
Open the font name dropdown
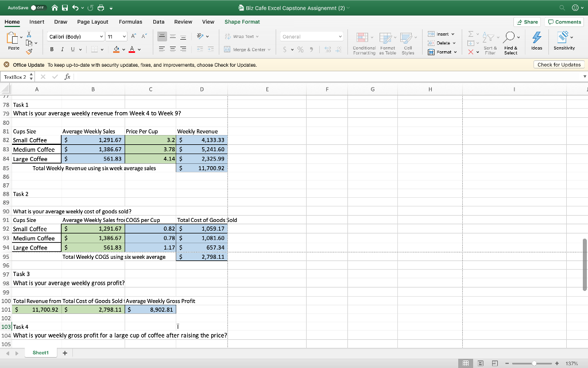point(101,36)
